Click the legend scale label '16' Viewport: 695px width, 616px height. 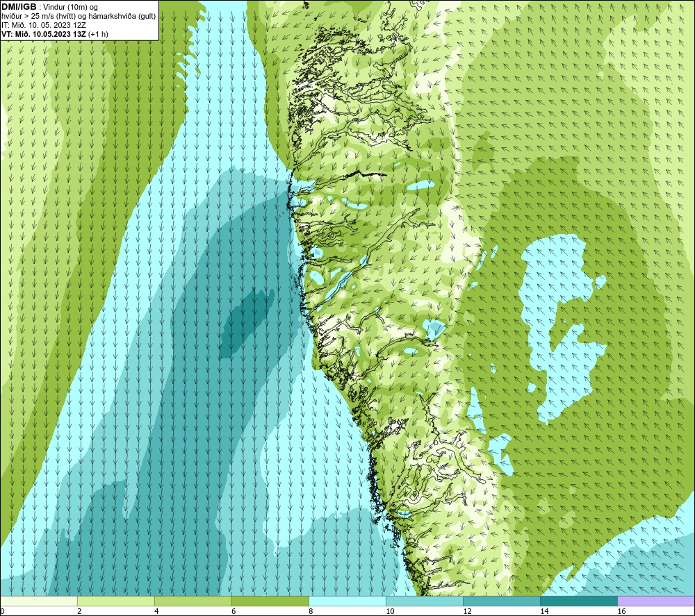tap(621, 611)
